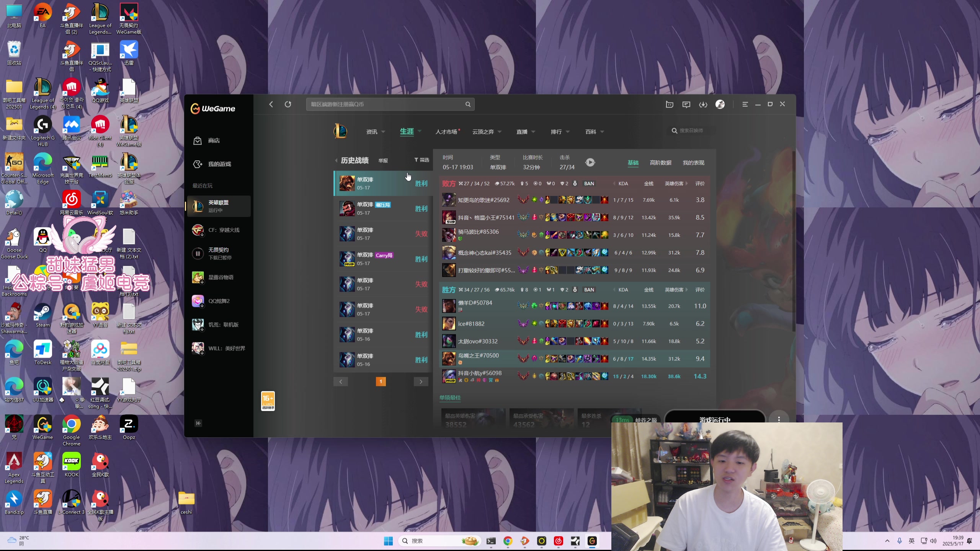Click the 最高英雄伤害 38552 card

[x=473, y=419]
